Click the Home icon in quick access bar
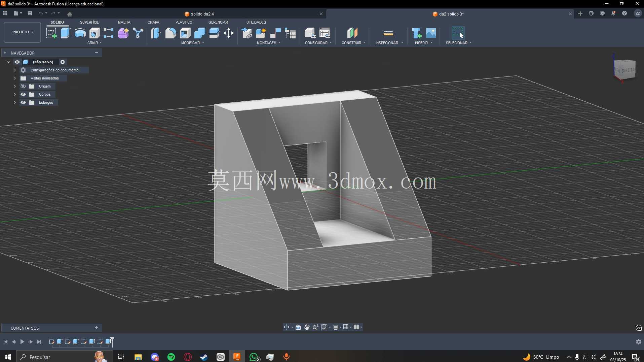The width and height of the screenshot is (644, 362). pyautogui.click(x=70, y=14)
